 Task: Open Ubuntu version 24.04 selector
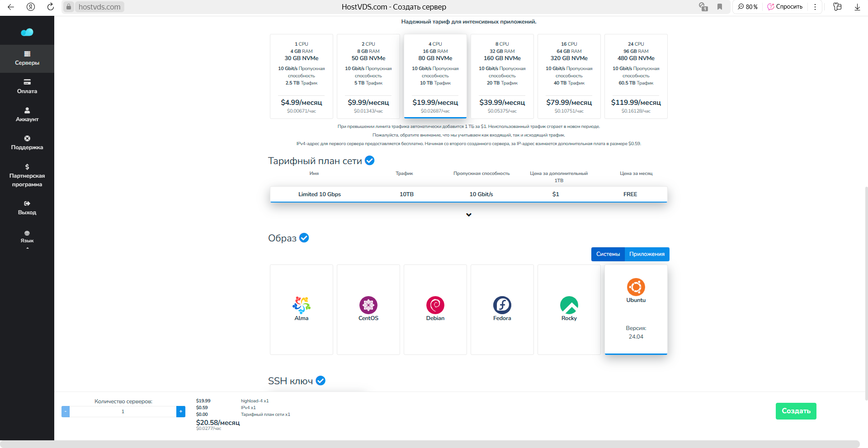tap(636, 337)
